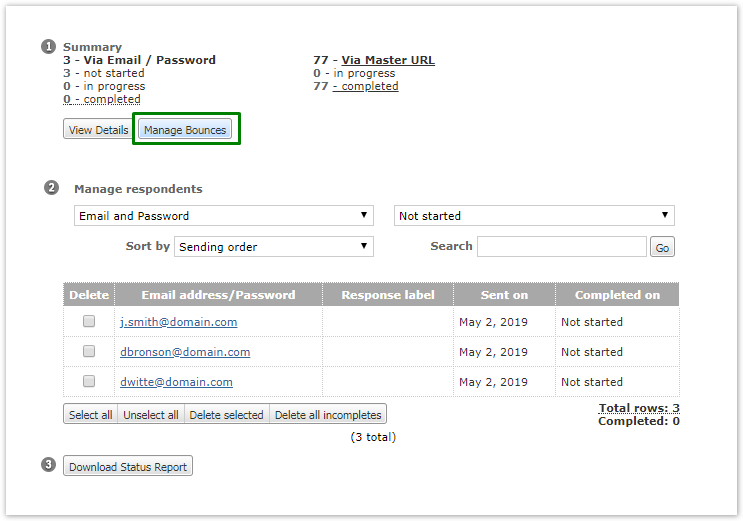This screenshot has height=521, width=743.
Task: Open the 77 completed link under Master URL
Action: (x=365, y=86)
